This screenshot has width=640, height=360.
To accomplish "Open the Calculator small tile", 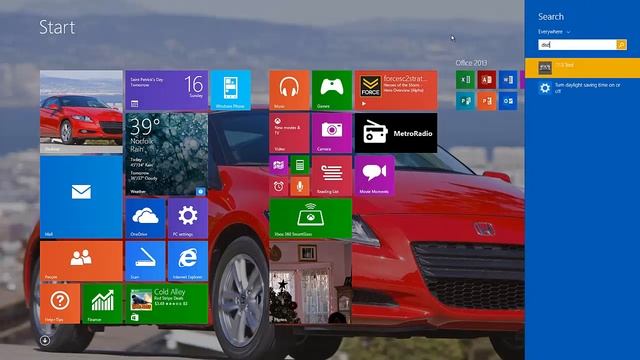I will [300, 165].
